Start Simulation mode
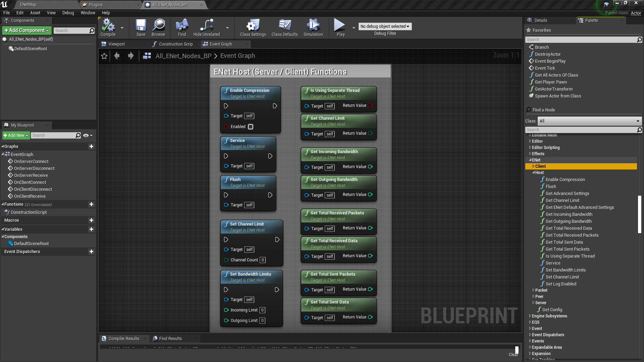 click(x=313, y=27)
